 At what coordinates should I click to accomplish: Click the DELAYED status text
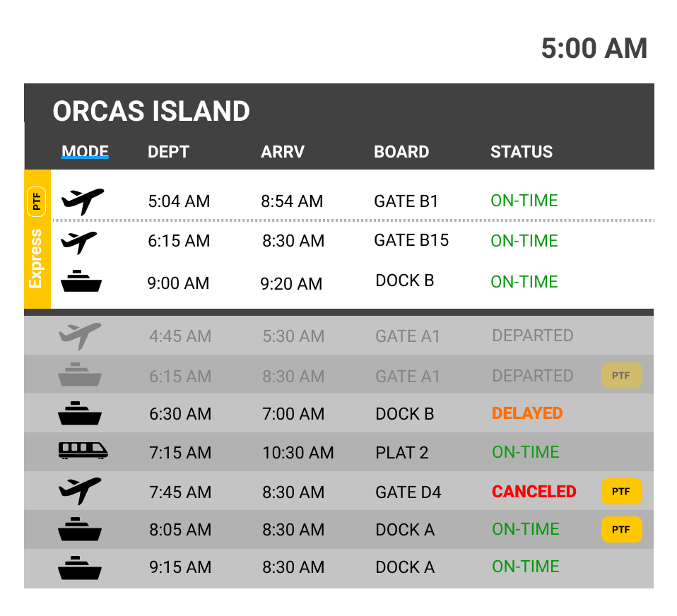click(x=527, y=413)
